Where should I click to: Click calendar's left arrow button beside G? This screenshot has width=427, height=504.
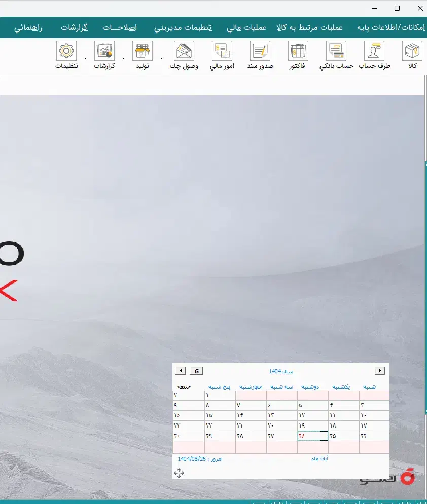pos(182,371)
